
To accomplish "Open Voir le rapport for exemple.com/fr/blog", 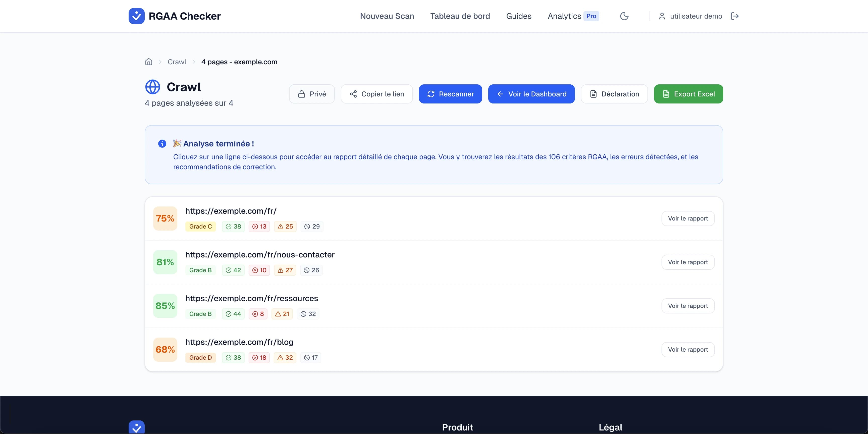I will 688,349.
